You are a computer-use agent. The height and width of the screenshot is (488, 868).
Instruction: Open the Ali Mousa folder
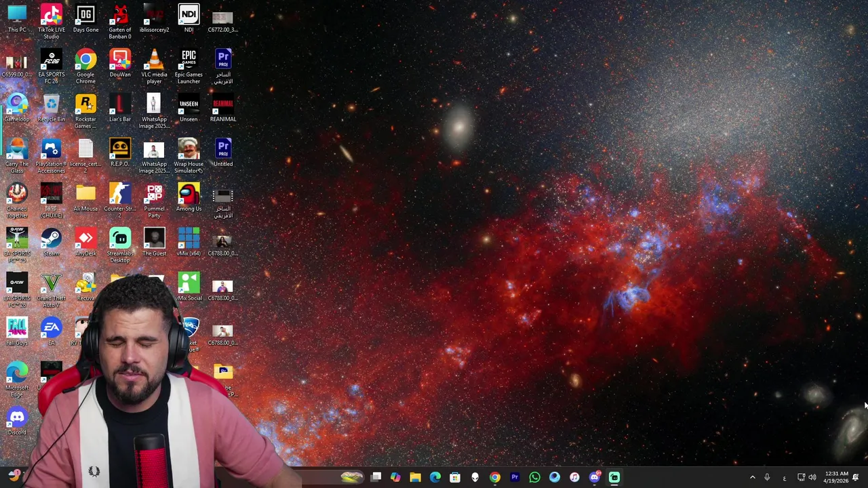coord(85,197)
